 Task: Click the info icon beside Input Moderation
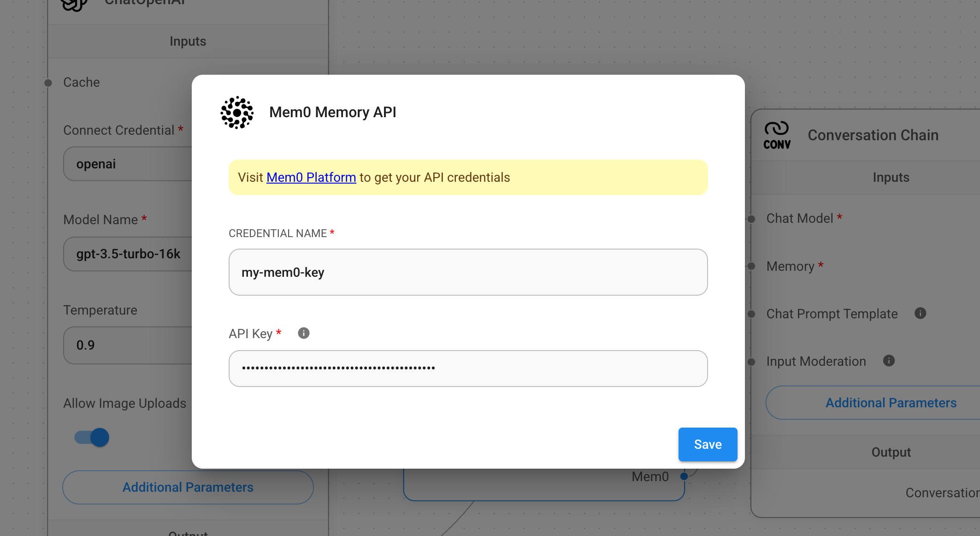(x=889, y=361)
